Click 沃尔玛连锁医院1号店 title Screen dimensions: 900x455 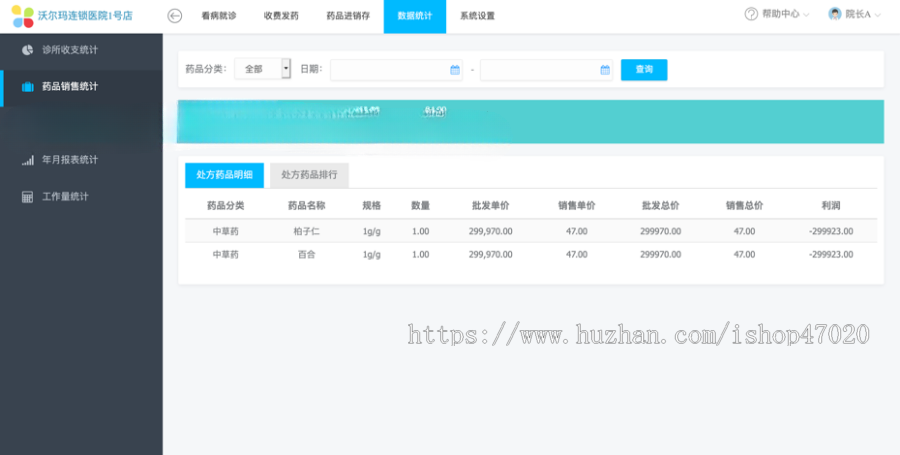[85, 16]
